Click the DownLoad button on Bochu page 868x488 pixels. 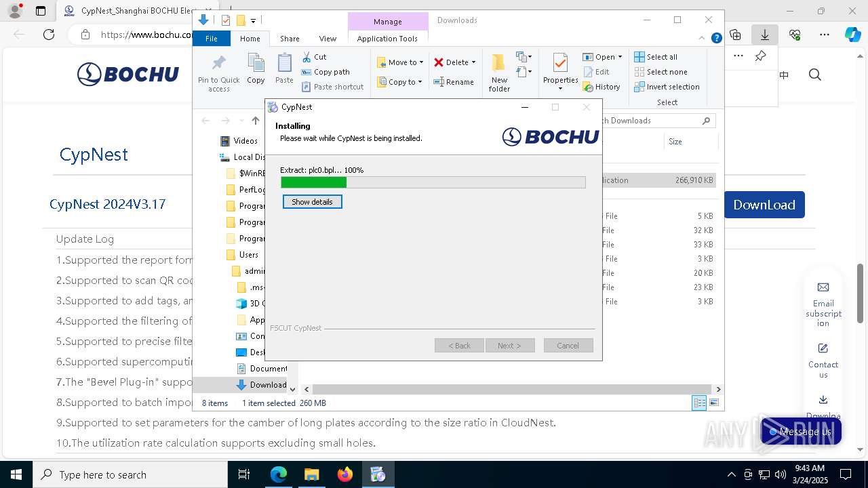[x=764, y=205]
